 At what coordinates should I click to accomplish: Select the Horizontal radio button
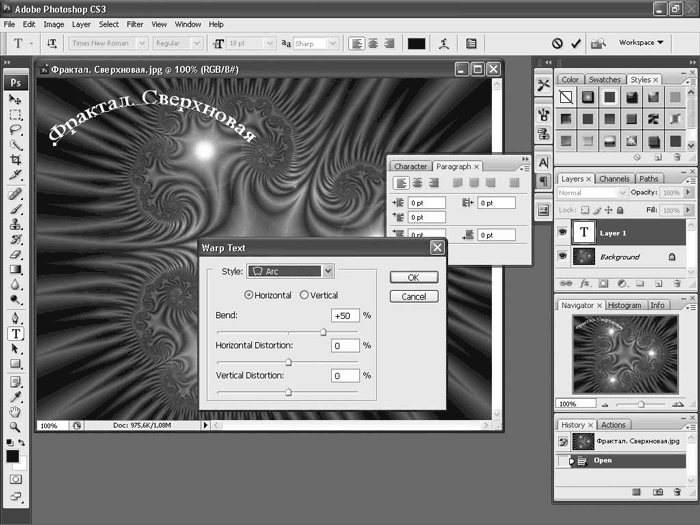249,295
